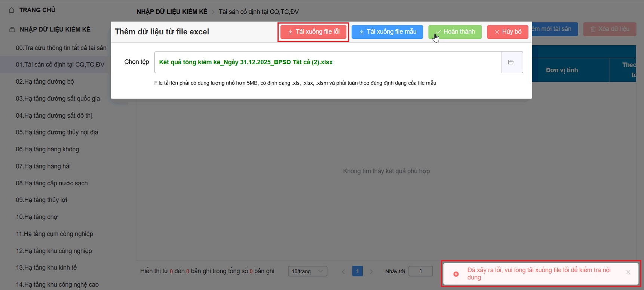Open the 10/trang page size dropdown
The height and width of the screenshot is (290, 644).
click(x=307, y=271)
